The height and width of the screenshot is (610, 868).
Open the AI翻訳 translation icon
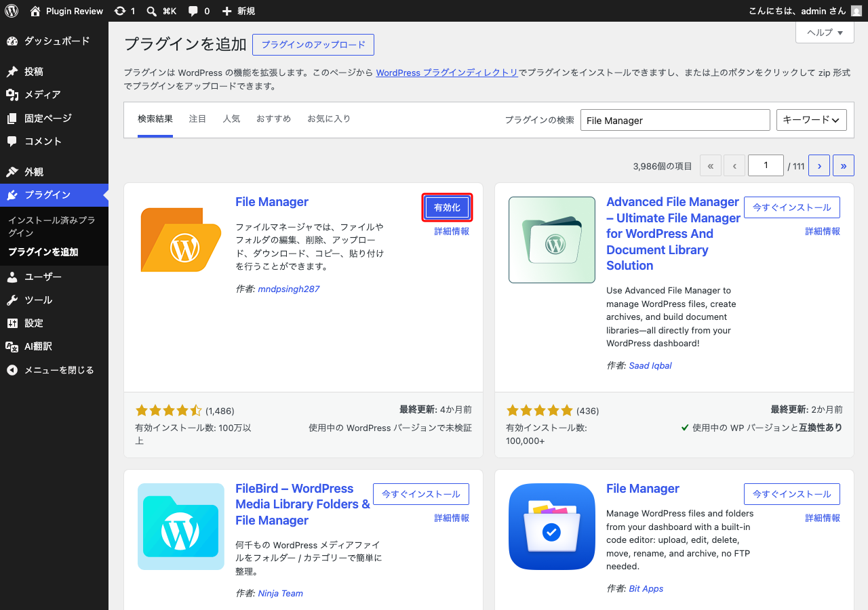[12, 346]
